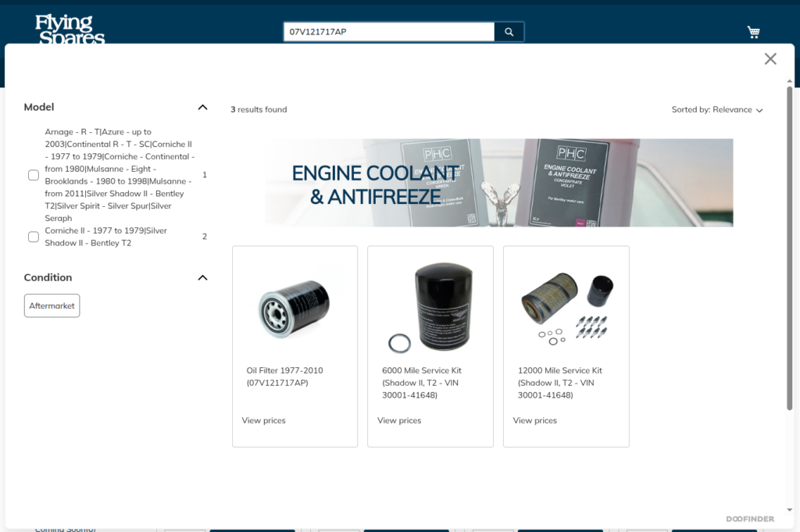800x532 pixels.
Task: Open the 12000 Mile Service Kit image
Action: [567, 309]
